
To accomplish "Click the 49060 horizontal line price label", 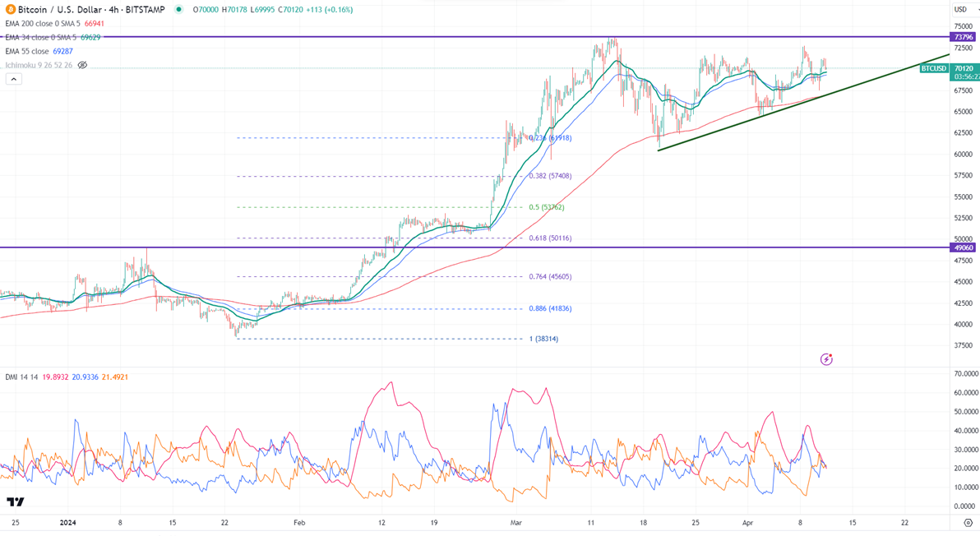I will point(963,247).
